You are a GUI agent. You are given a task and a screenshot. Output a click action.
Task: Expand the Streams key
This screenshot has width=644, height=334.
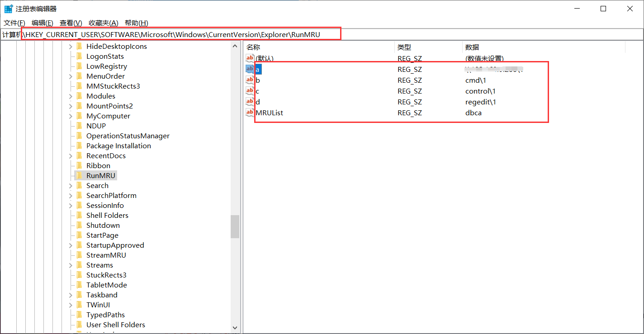tap(71, 265)
